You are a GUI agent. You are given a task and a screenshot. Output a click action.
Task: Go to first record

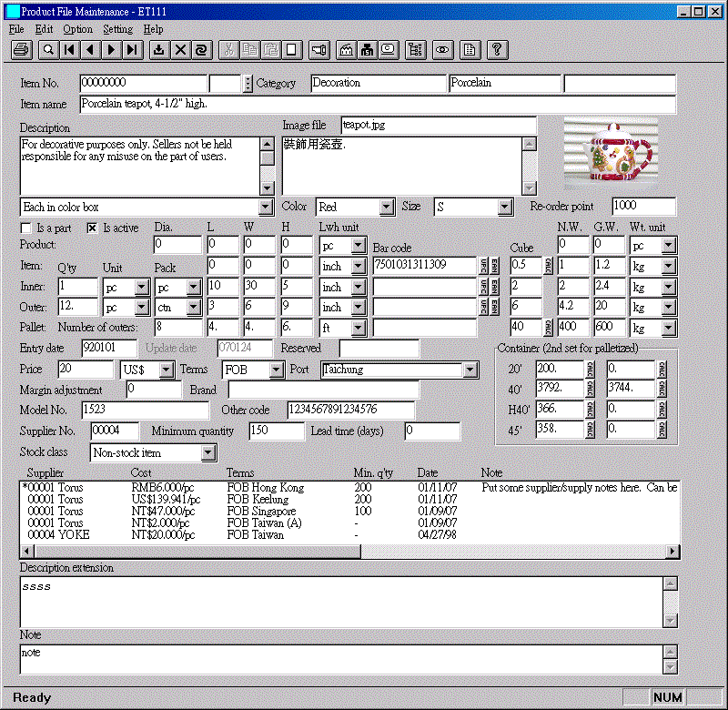70,50
